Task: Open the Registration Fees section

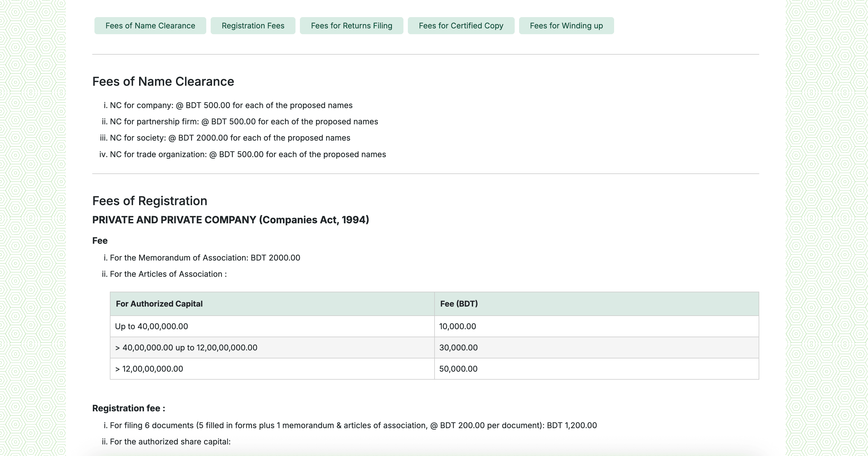Action: coord(253,25)
